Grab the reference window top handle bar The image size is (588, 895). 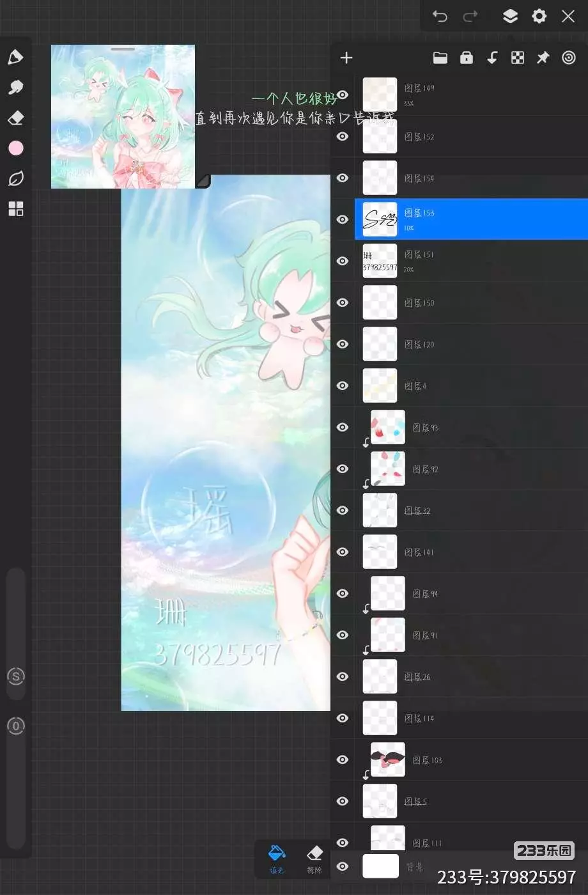tap(123, 49)
